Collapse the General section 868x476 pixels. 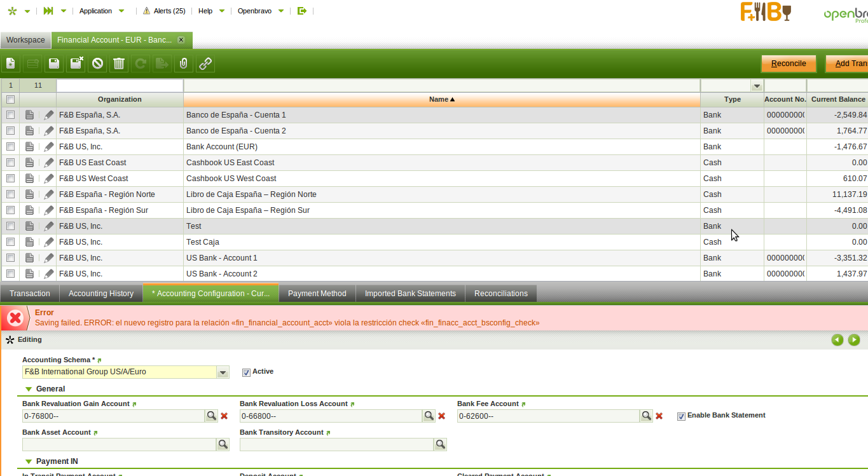(x=29, y=389)
